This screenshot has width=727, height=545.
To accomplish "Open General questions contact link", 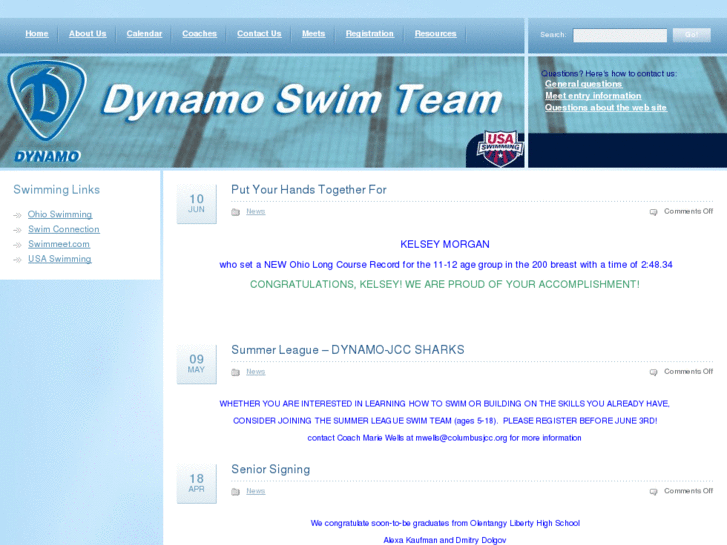I will [x=583, y=84].
